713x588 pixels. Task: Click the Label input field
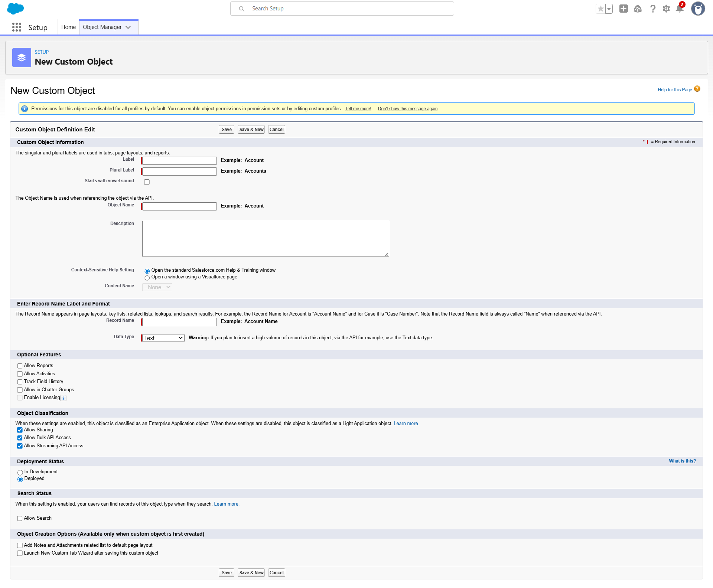click(x=179, y=161)
